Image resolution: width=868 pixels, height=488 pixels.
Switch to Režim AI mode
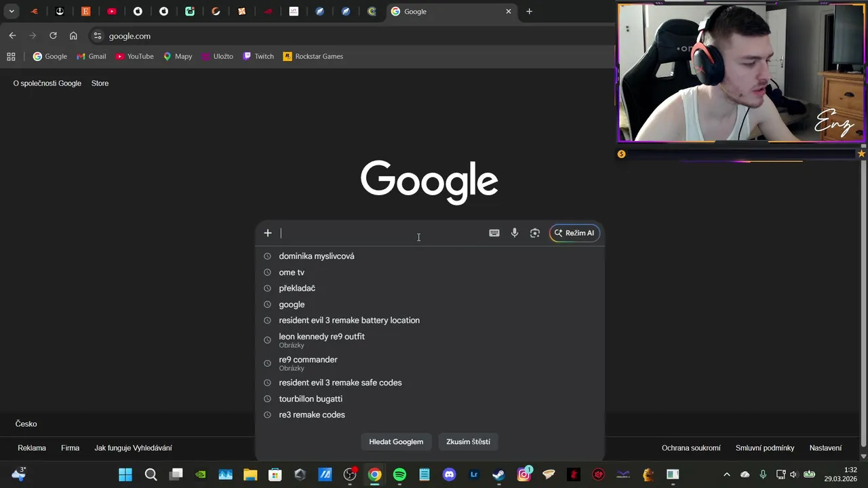574,233
